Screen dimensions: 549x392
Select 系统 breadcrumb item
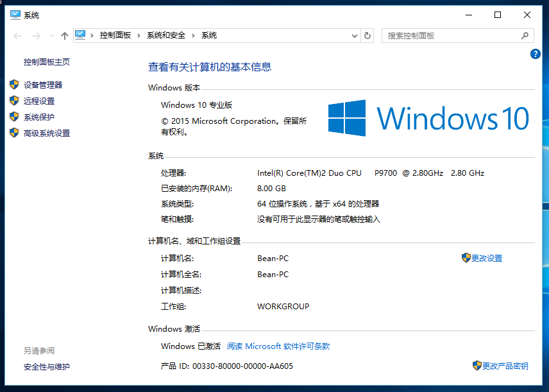(x=209, y=35)
